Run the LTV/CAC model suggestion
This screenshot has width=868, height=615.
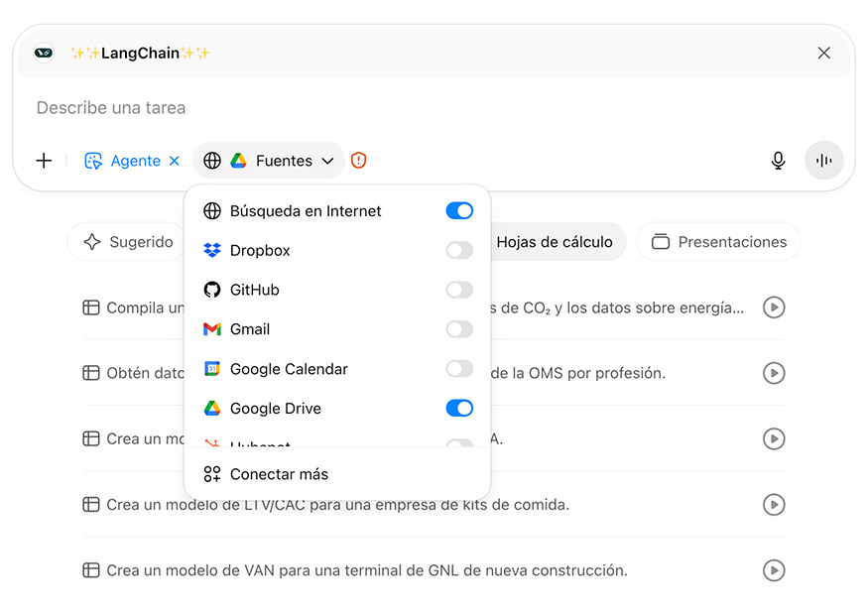click(x=774, y=505)
